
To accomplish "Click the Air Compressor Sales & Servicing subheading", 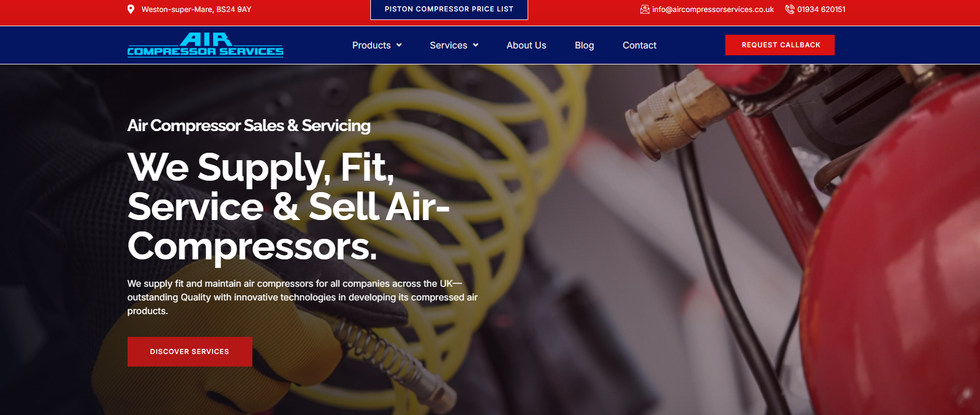I will (249, 125).
